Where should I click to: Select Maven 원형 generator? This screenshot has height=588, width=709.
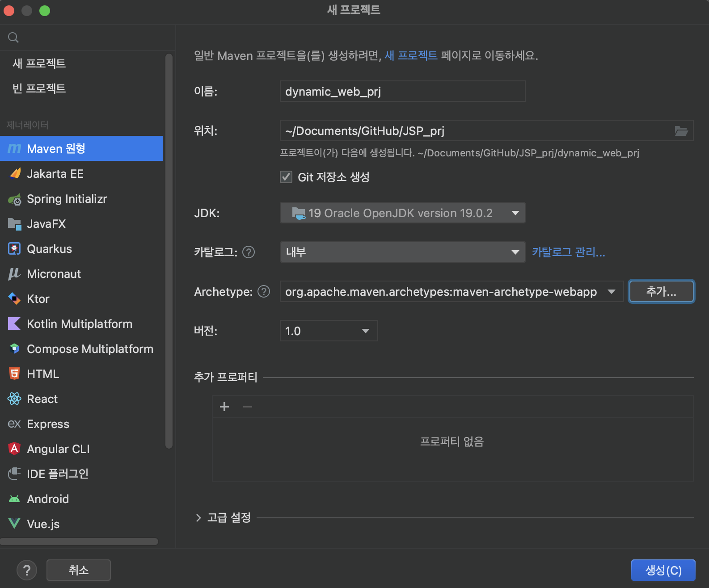(81, 148)
